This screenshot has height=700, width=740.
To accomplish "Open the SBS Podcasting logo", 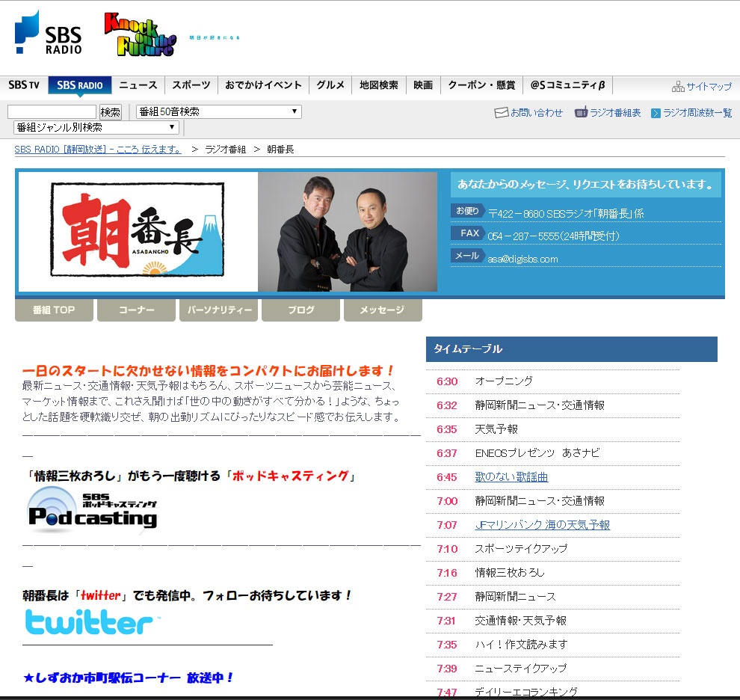I will coord(93,509).
